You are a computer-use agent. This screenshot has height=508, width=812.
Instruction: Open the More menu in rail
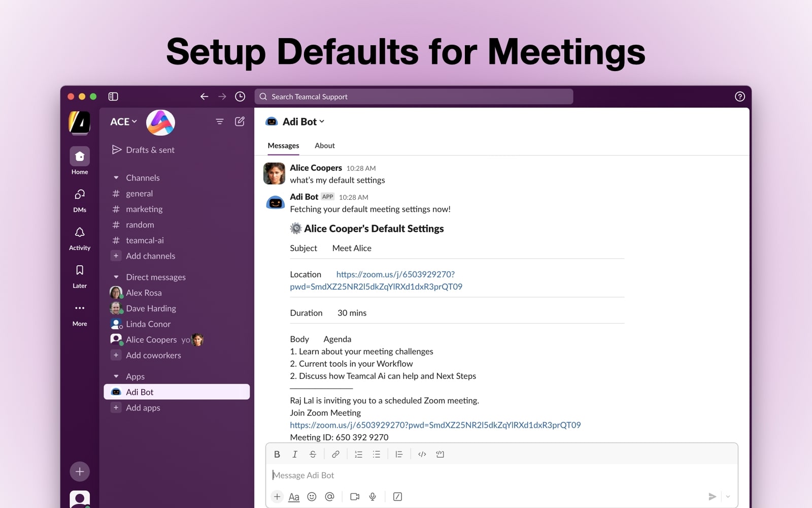coord(80,314)
